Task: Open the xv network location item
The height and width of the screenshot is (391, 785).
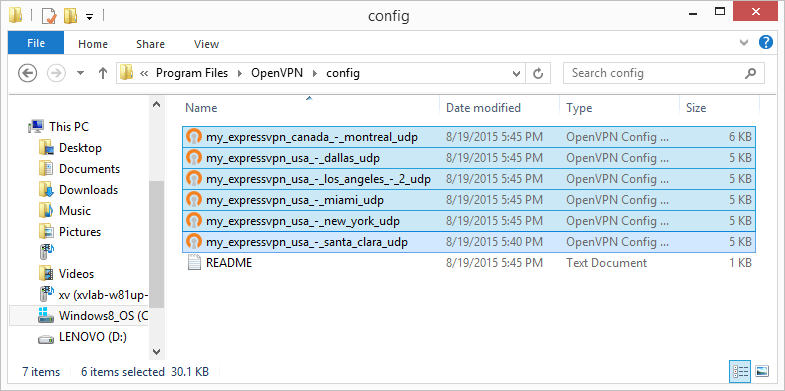Action: pyautogui.click(x=93, y=295)
